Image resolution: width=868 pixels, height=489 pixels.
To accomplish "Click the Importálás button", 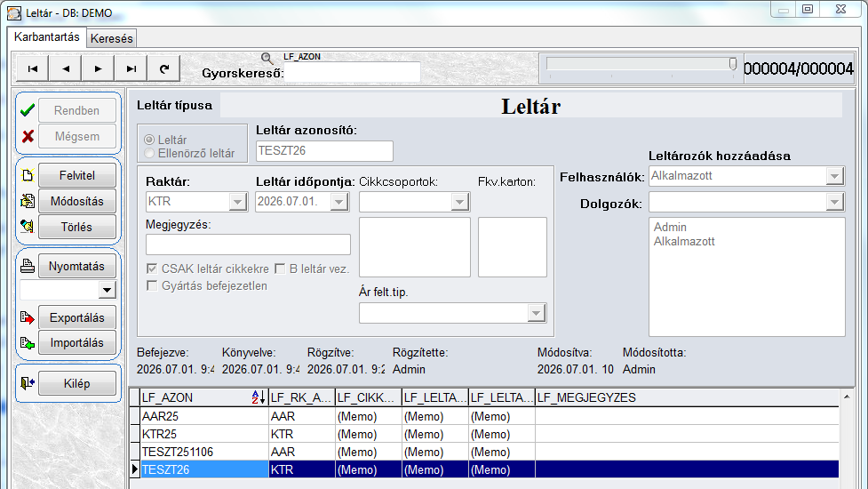I will pyautogui.click(x=77, y=343).
